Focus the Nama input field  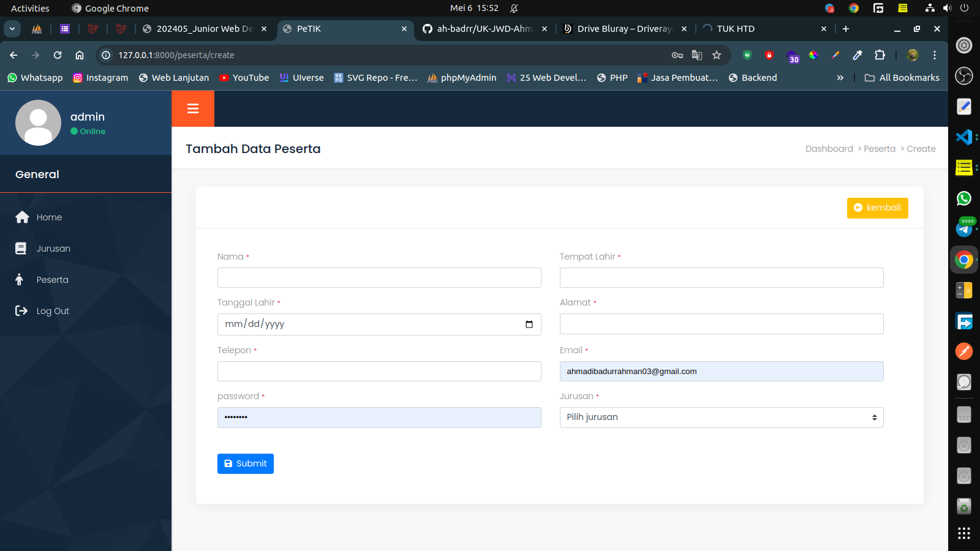coord(379,277)
